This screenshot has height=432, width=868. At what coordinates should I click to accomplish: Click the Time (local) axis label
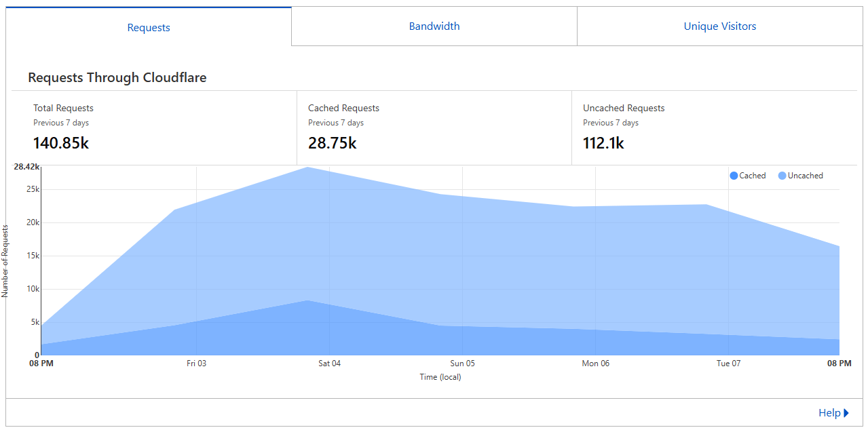(440, 377)
